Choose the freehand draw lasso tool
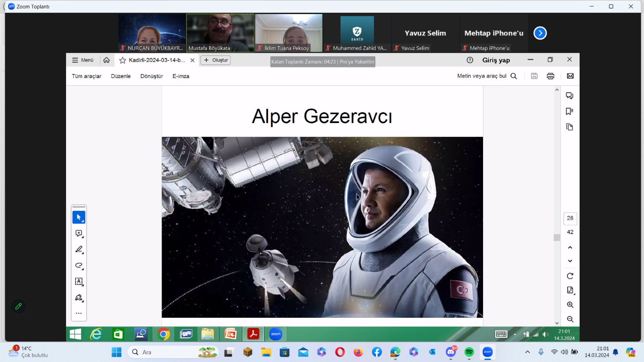Image resolution: width=644 pixels, height=362 pixels. pos(79,266)
